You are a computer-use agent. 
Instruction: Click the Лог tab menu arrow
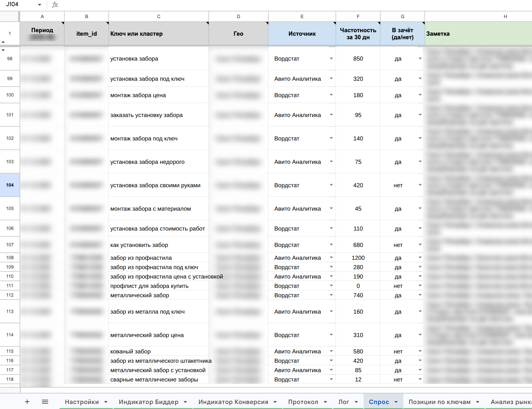pos(356,402)
